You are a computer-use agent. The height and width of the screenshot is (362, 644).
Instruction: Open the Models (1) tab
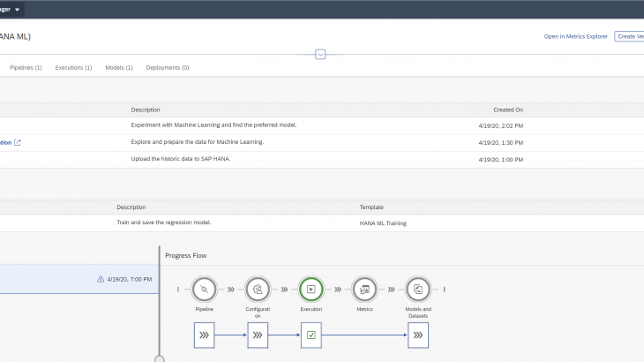click(119, 67)
